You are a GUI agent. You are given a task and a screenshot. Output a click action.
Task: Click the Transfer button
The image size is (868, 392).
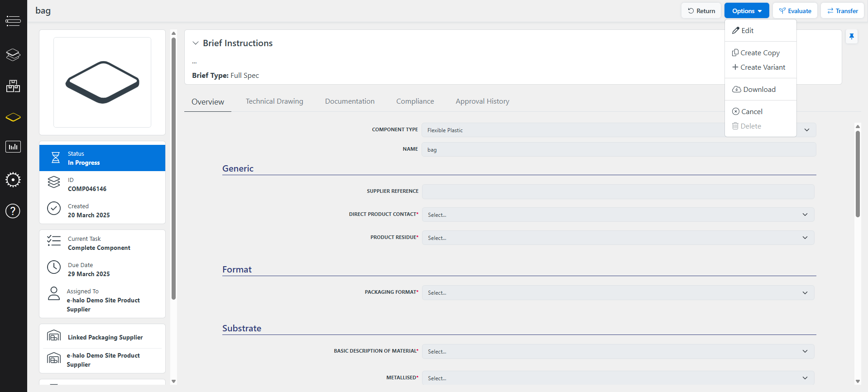(x=843, y=11)
